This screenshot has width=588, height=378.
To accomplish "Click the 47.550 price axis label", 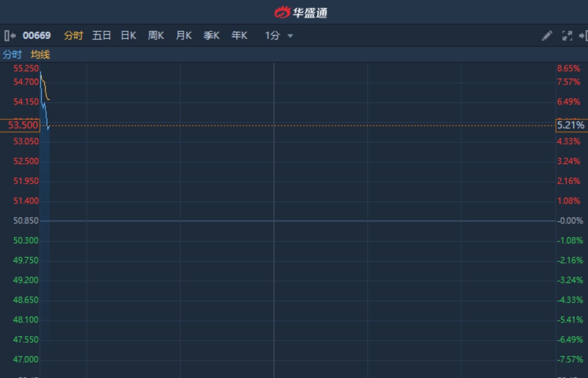I will pyautogui.click(x=26, y=340).
